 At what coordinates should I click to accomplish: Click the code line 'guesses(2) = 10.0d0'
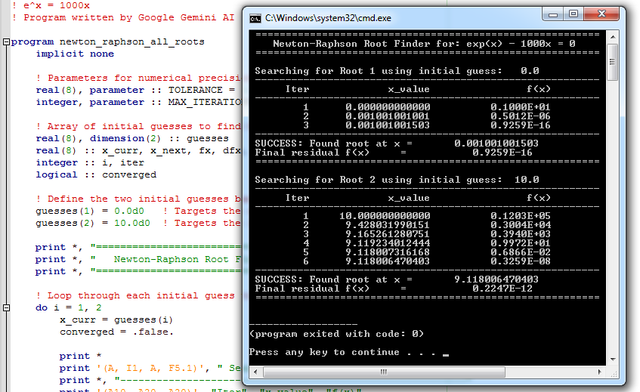point(93,223)
